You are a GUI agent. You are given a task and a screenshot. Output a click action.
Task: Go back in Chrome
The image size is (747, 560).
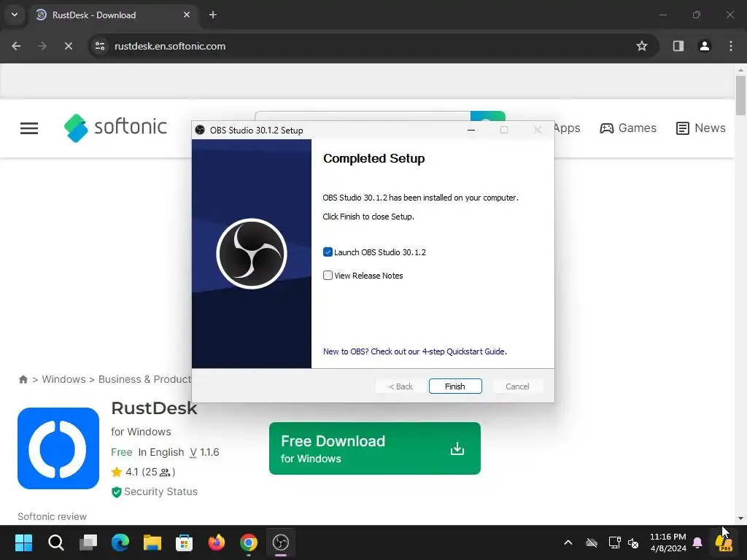pyautogui.click(x=16, y=46)
